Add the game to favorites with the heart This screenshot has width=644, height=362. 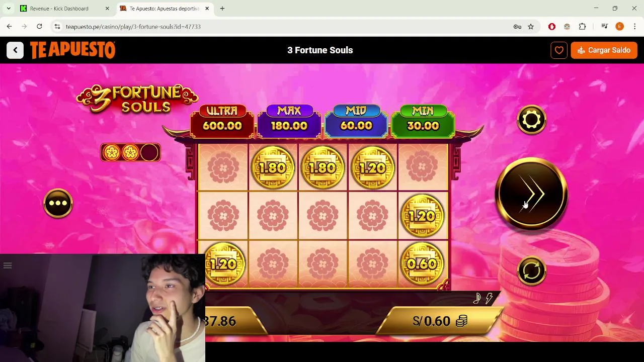(559, 50)
